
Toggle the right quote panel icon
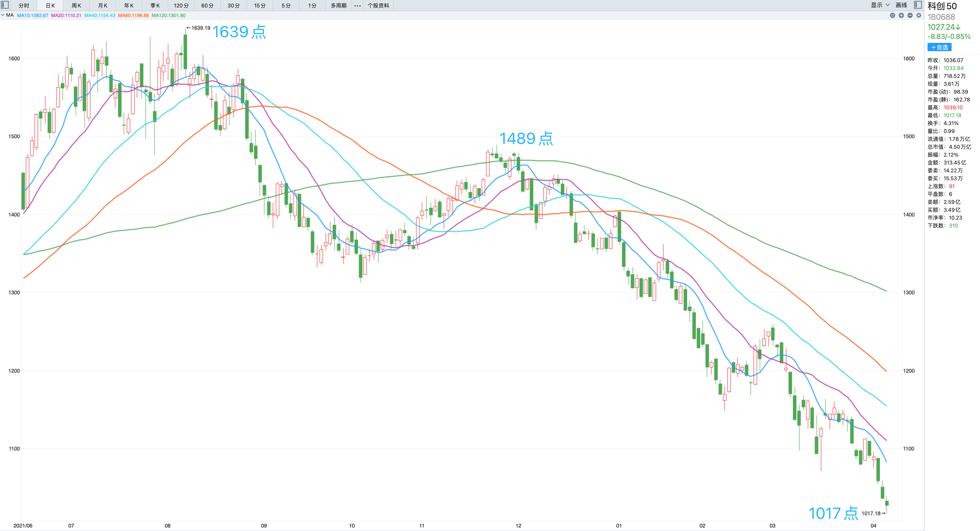[918, 5]
